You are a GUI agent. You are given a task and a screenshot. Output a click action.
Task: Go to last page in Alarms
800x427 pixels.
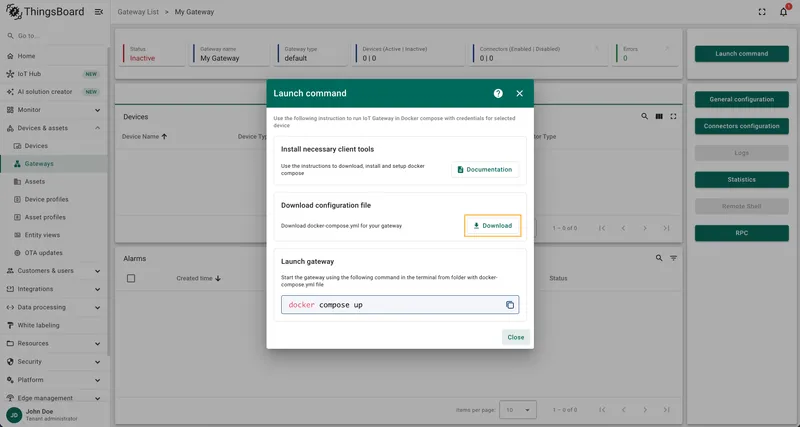(x=666, y=410)
